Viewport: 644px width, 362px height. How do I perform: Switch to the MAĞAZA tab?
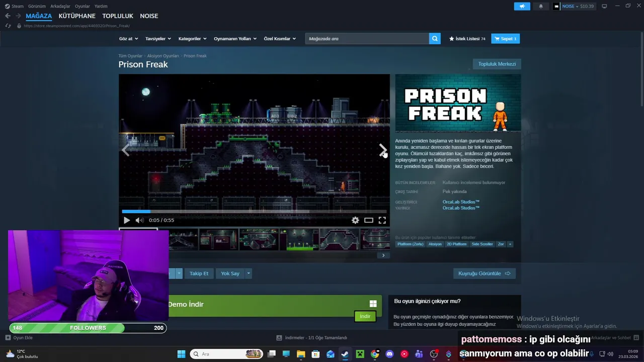39,16
